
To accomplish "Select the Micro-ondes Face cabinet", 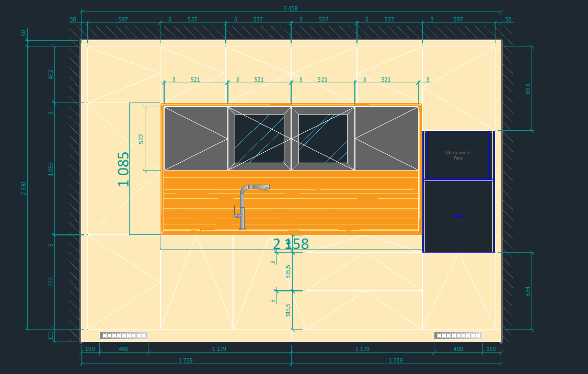I will coord(458,155).
